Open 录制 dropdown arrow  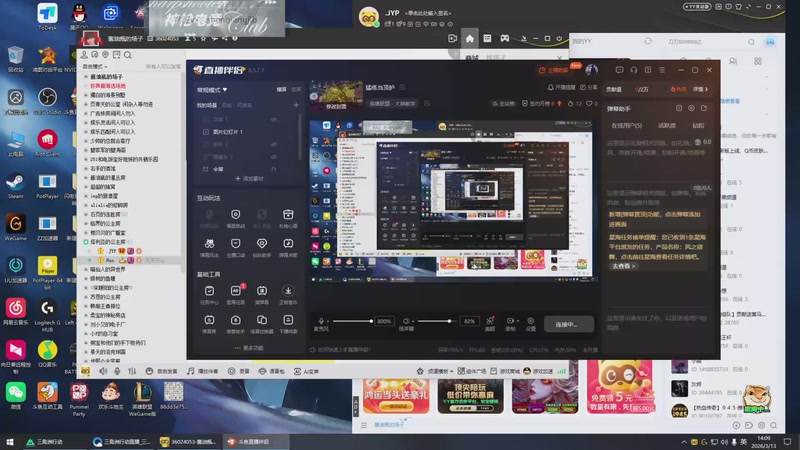point(517,321)
